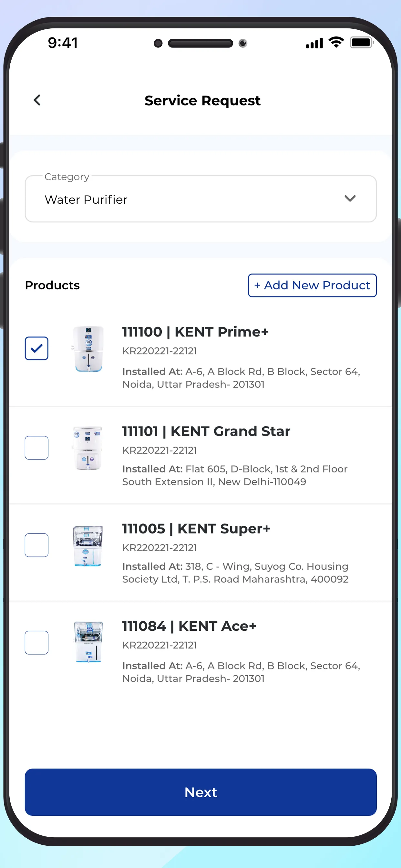Tap the KENT Prime+ product image
This screenshot has height=868, width=401.
tap(88, 349)
